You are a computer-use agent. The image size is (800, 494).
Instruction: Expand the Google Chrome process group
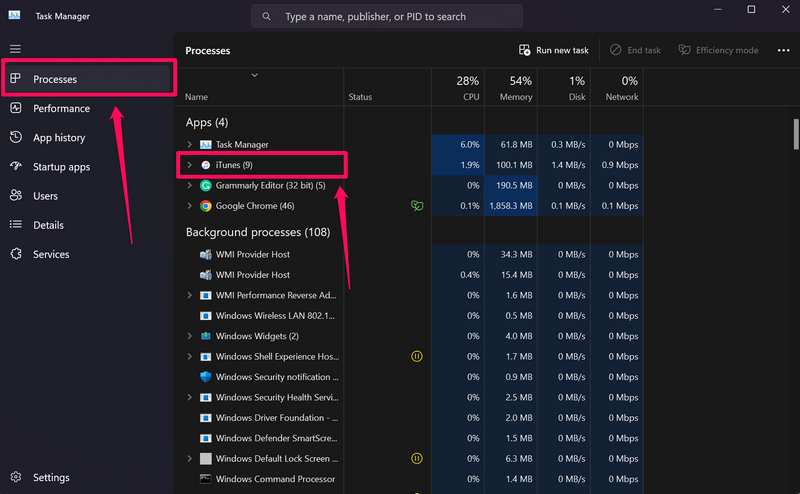pyautogui.click(x=190, y=206)
